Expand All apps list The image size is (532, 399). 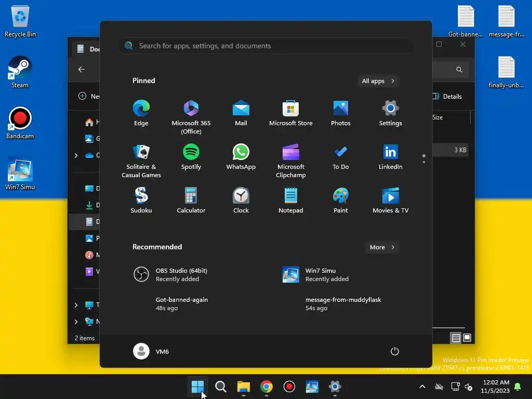point(378,81)
